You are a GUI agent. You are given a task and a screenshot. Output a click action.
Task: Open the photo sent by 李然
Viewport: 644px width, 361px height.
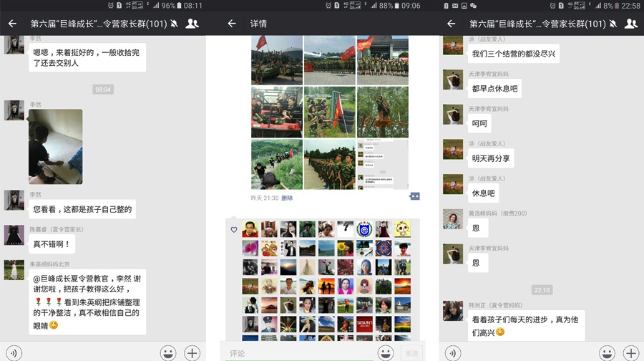pos(55,146)
